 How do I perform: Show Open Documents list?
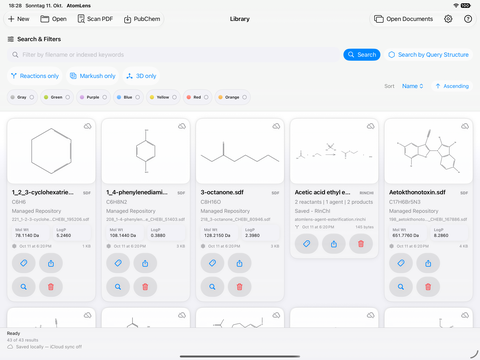tap(403, 19)
